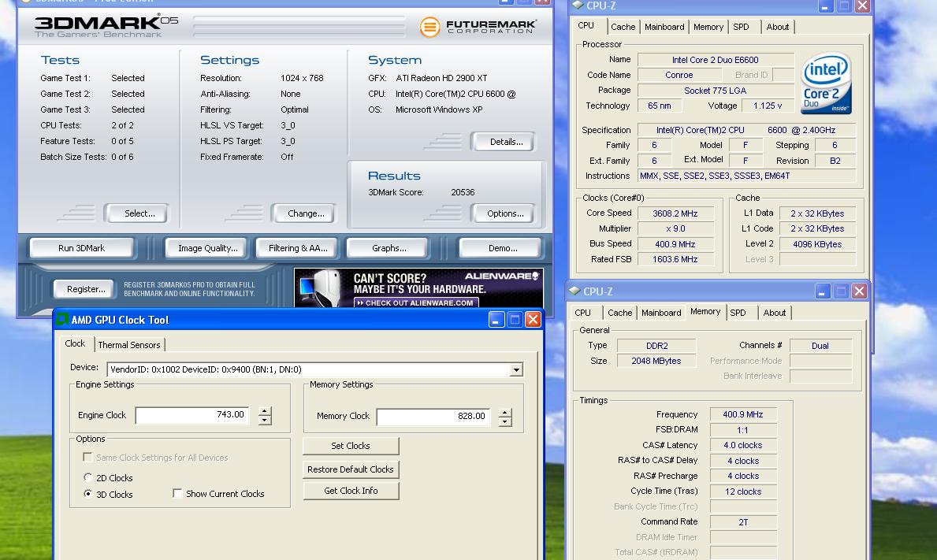Click Restore Default Clocks button
Screen dimensions: 937x560
point(351,469)
